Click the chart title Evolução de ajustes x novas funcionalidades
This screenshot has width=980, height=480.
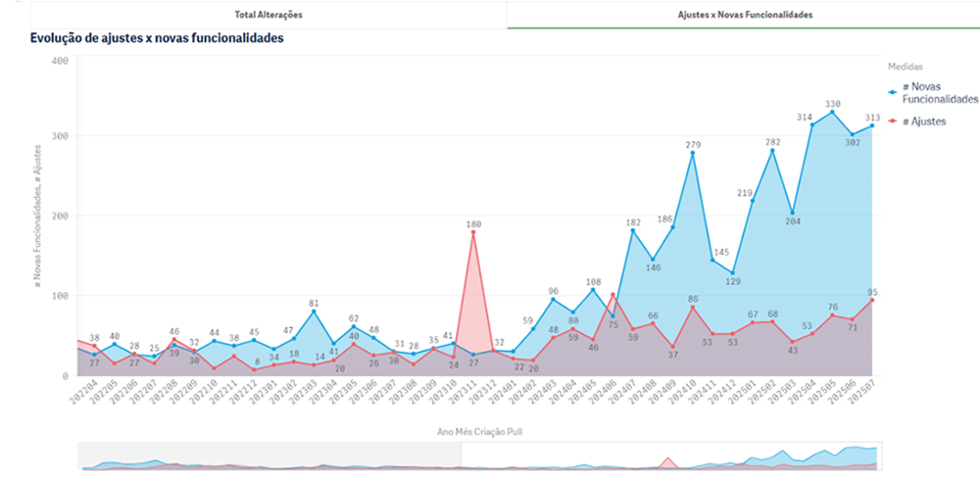(157, 39)
